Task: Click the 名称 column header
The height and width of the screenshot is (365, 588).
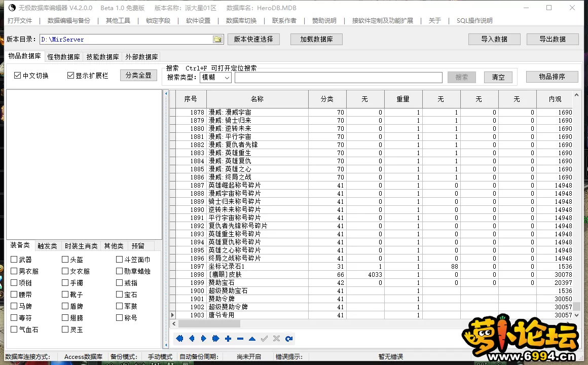Action: point(257,99)
